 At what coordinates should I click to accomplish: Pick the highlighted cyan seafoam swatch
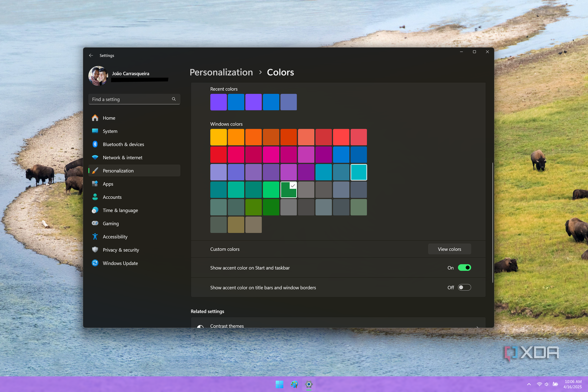click(359, 172)
